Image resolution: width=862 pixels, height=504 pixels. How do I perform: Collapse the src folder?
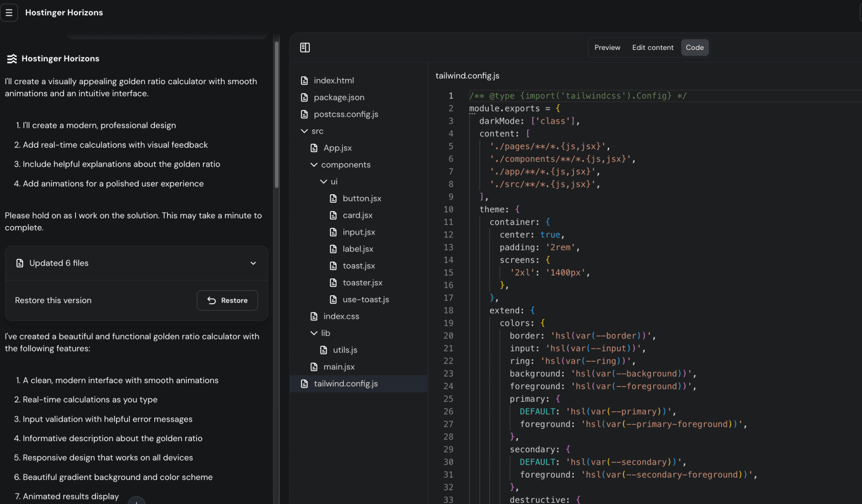304,131
